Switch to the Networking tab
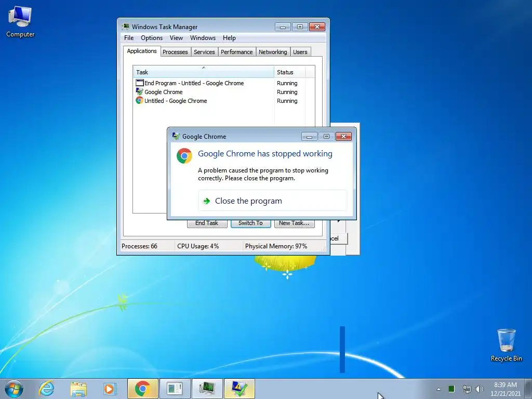This screenshot has height=399, width=532. 273,52
